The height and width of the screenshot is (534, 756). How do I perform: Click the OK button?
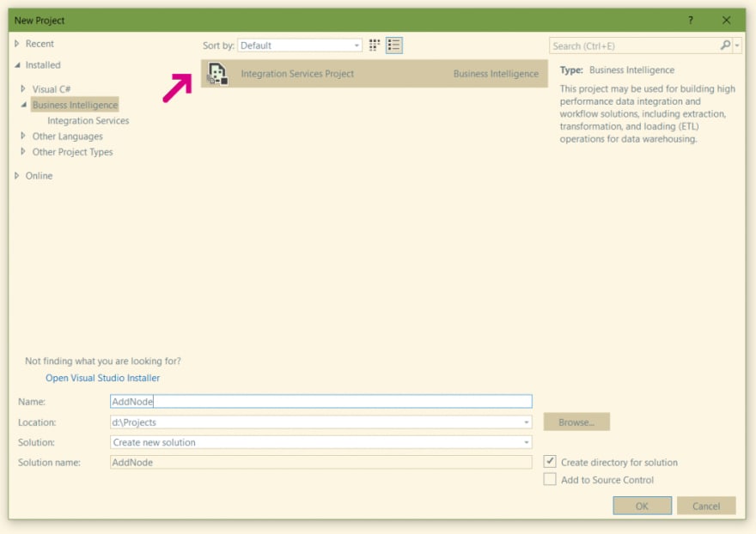tap(642, 506)
